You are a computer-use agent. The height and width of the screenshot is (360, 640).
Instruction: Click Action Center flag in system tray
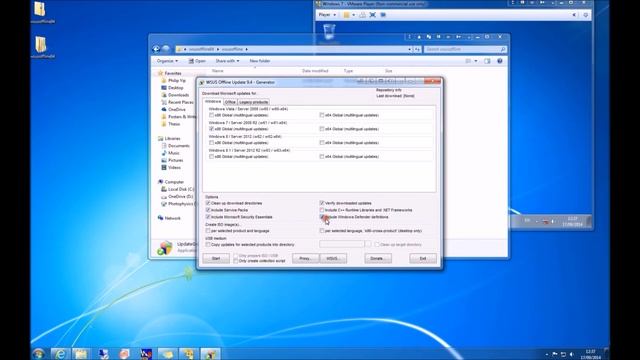tap(555, 354)
